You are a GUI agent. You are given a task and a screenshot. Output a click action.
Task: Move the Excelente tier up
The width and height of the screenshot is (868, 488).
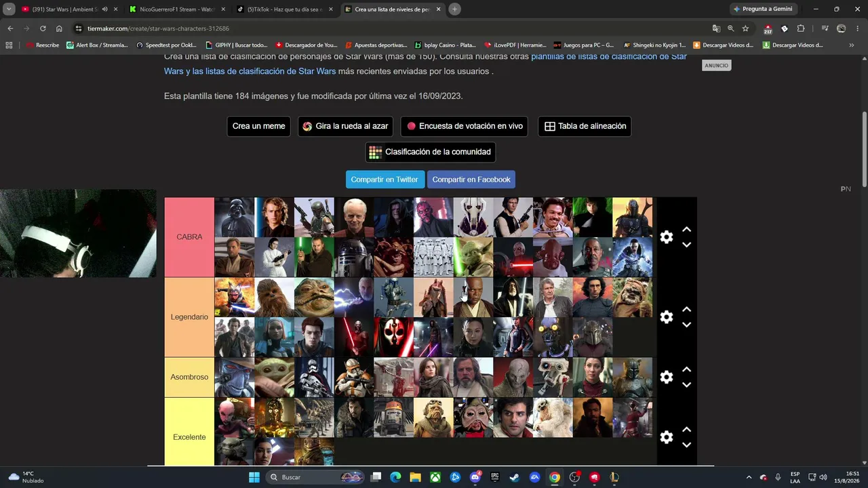pyautogui.click(x=686, y=430)
